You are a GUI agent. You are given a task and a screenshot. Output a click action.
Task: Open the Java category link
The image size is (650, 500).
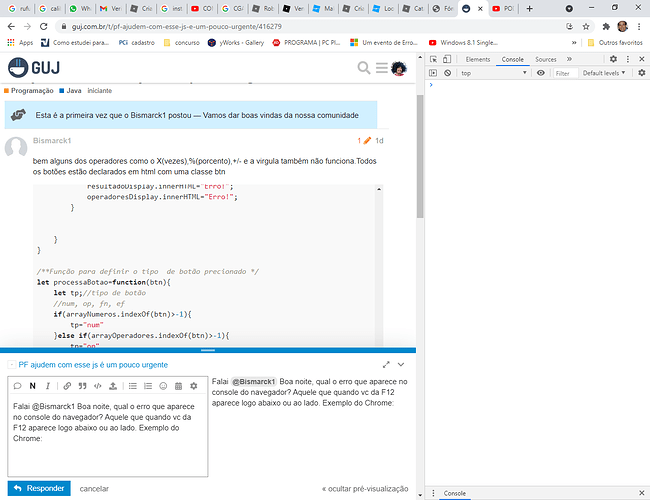point(70,90)
